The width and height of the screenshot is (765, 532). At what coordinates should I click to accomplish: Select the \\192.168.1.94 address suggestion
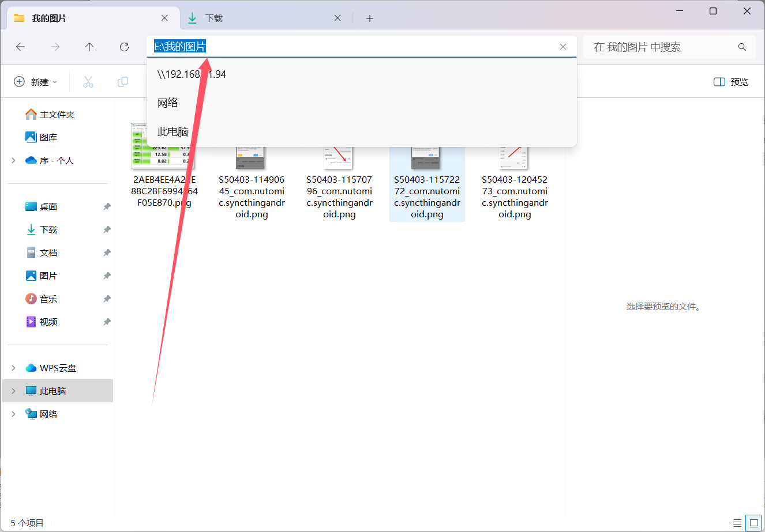click(192, 74)
